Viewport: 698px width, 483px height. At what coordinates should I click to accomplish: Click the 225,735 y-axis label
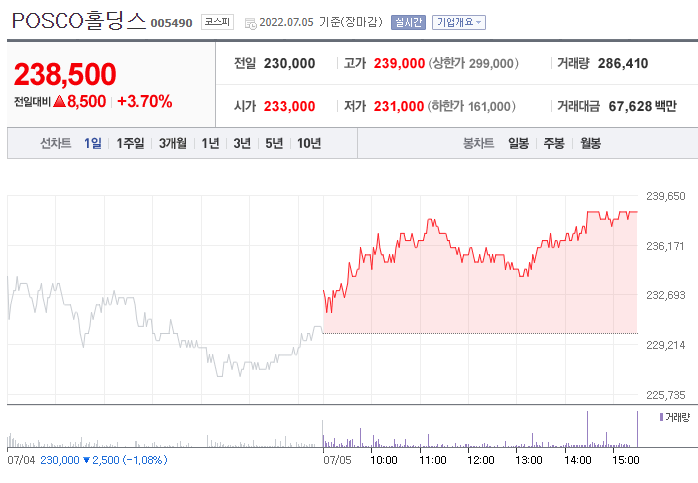[x=666, y=395]
